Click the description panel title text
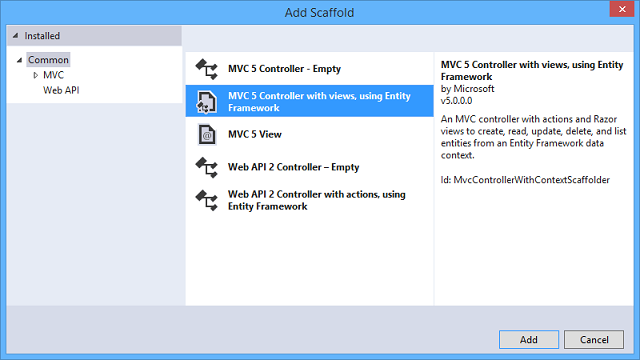 pyautogui.click(x=532, y=71)
